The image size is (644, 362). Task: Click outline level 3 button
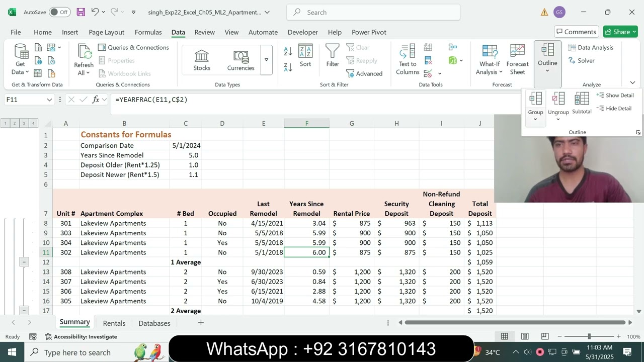coord(24,123)
